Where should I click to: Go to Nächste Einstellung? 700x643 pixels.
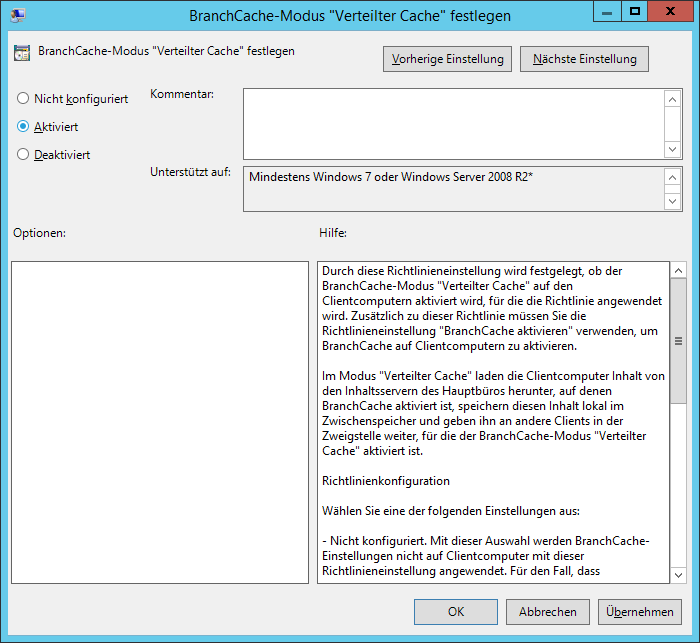click(x=584, y=59)
